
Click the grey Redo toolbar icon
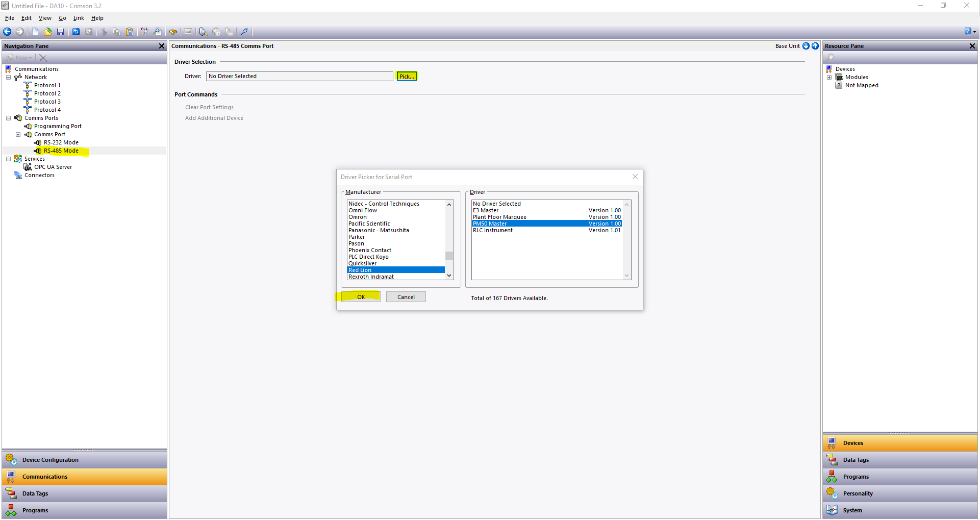click(89, 32)
